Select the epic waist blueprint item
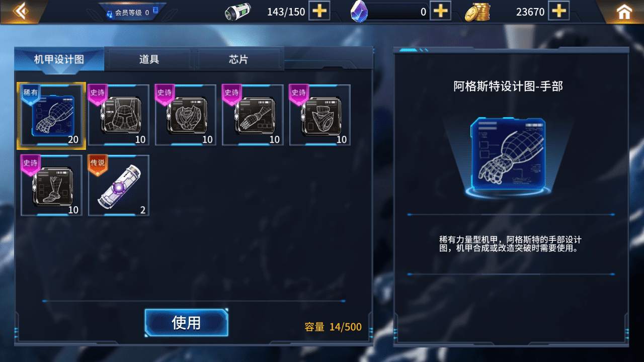 click(320, 115)
